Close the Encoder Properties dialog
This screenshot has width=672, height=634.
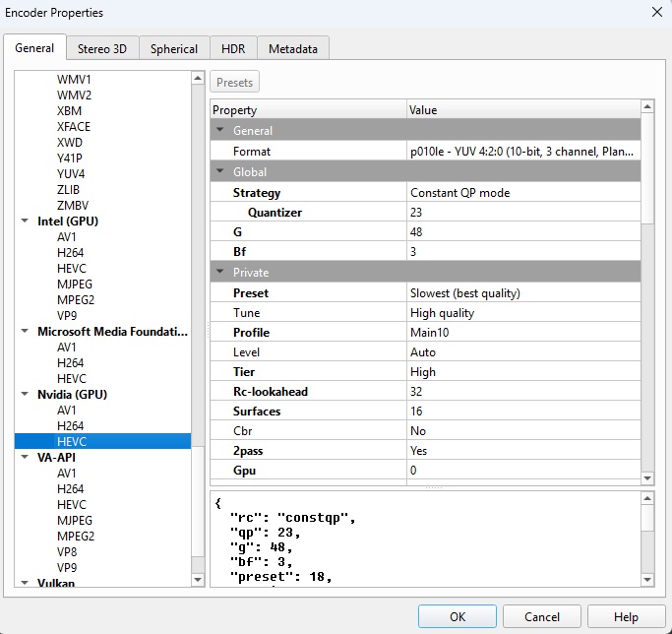point(656,12)
